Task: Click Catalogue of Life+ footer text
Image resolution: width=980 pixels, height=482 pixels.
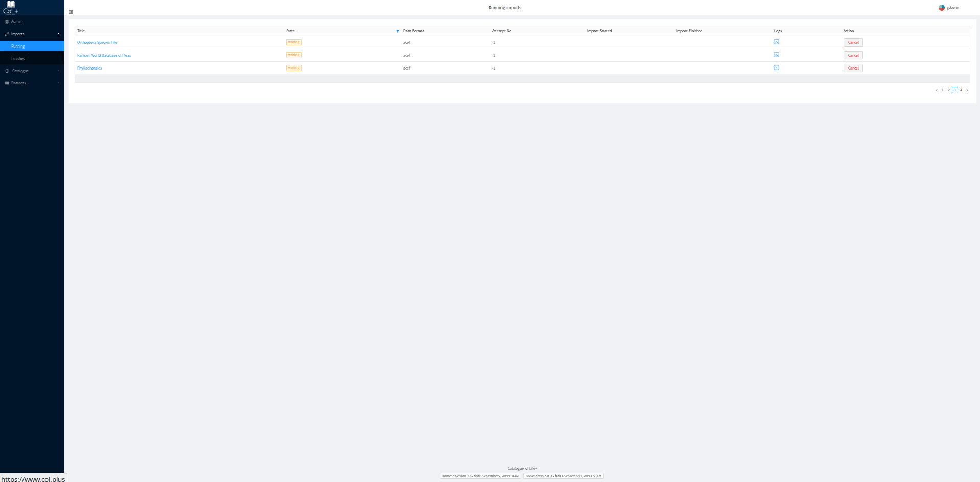Action: [x=522, y=468]
